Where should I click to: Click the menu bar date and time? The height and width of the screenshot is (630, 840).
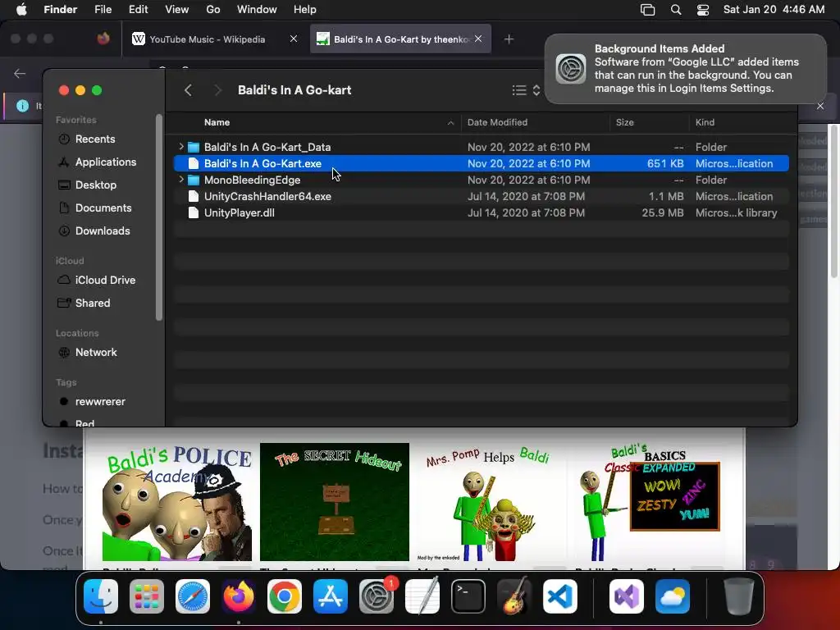click(x=774, y=10)
